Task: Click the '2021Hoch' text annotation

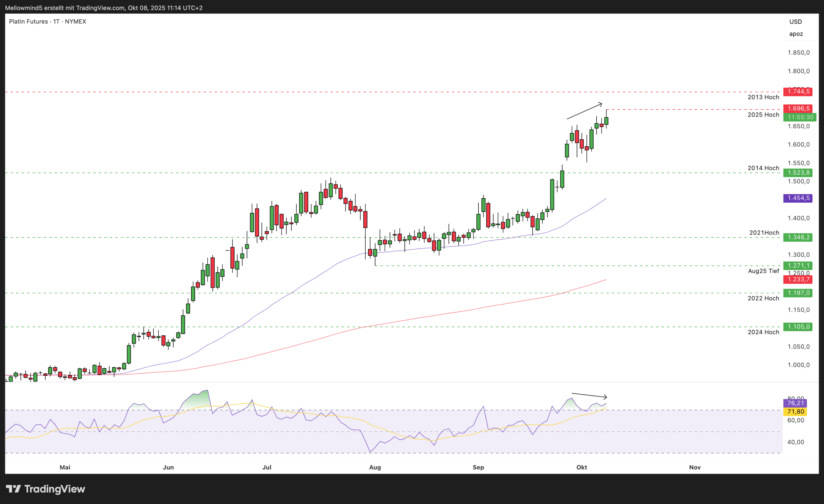Action: [764, 233]
